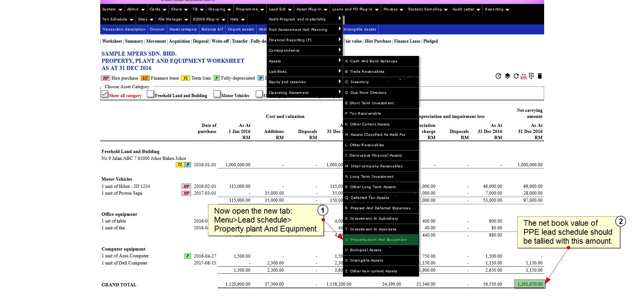Click the trash bin delete icon
644x296 pixels.
pos(540,76)
